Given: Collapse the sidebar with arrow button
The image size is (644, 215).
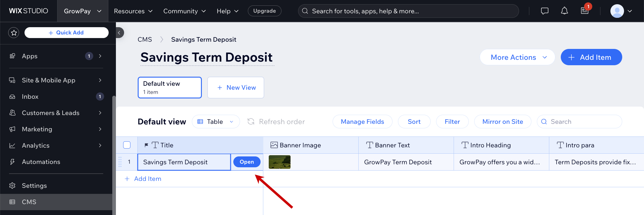Looking at the screenshot, I should (119, 33).
